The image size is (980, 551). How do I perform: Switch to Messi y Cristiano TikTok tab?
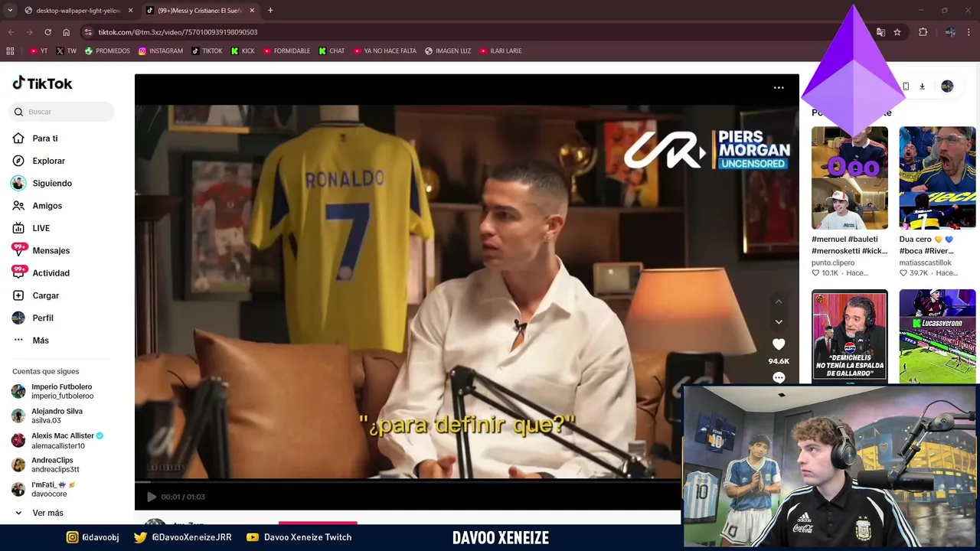click(x=199, y=11)
